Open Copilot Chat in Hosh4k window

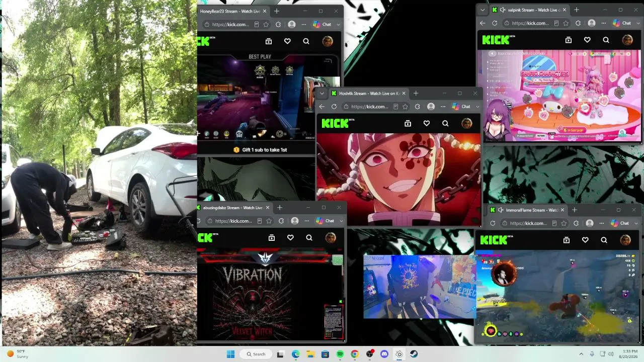point(461,107)
